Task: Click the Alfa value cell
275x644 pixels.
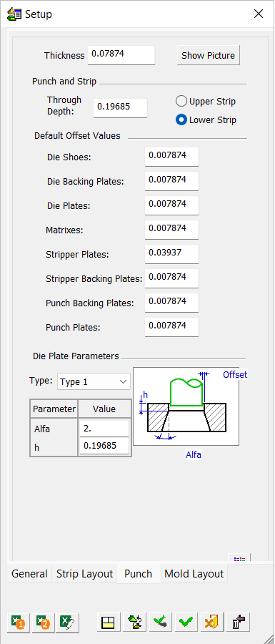Action: pyautogui.click(x=104, y=429)
